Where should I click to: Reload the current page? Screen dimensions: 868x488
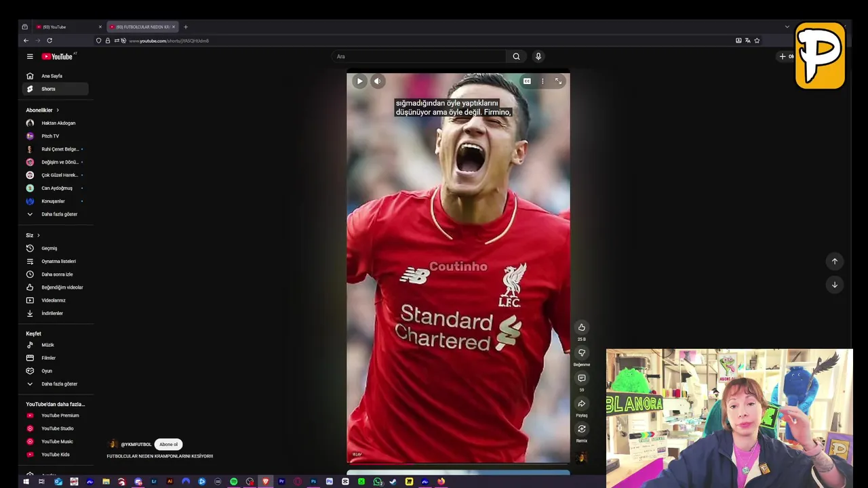coord(50,41)
